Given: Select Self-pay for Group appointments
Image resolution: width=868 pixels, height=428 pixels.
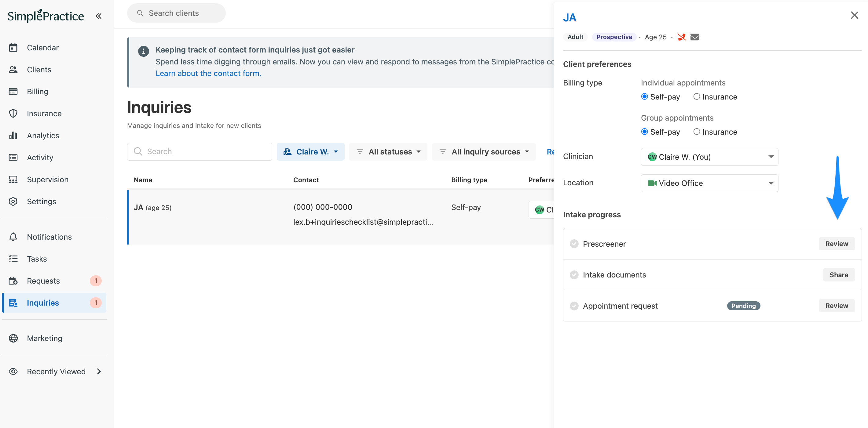Looking at the screenshot, I should pos(644,132).
